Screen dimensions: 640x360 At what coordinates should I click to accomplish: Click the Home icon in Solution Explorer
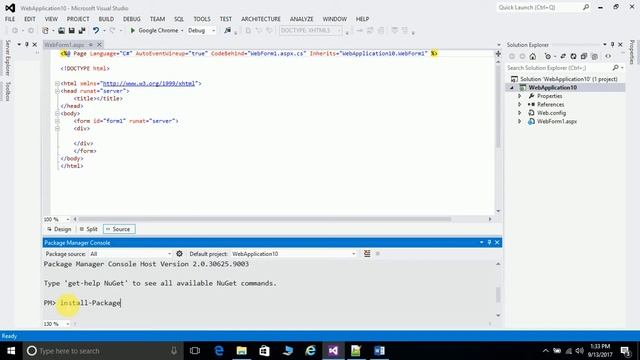tap(533, 56)
